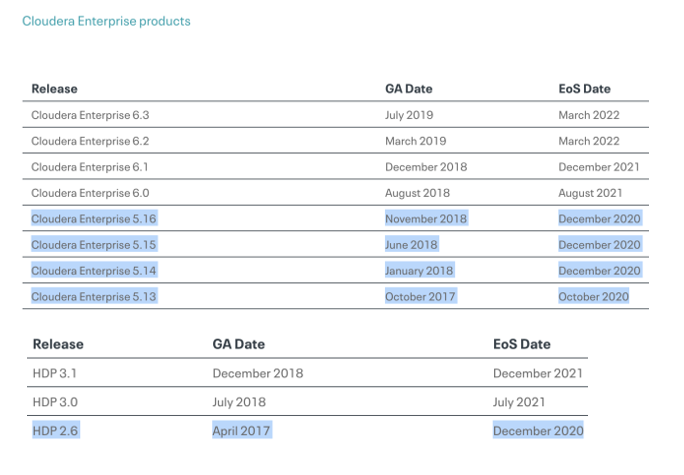Image resolution: width=684 pixels, height=475 pixels.
Task: Click the April 2017 GA date
Action: click(x=241, y=430)
